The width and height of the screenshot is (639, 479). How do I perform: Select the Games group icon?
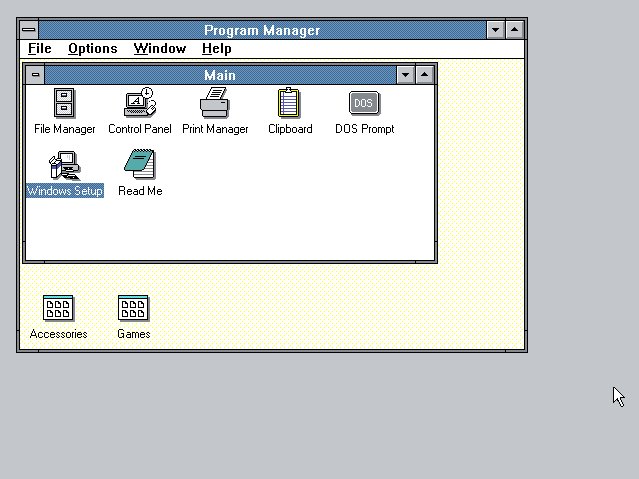tap(133, 308)
